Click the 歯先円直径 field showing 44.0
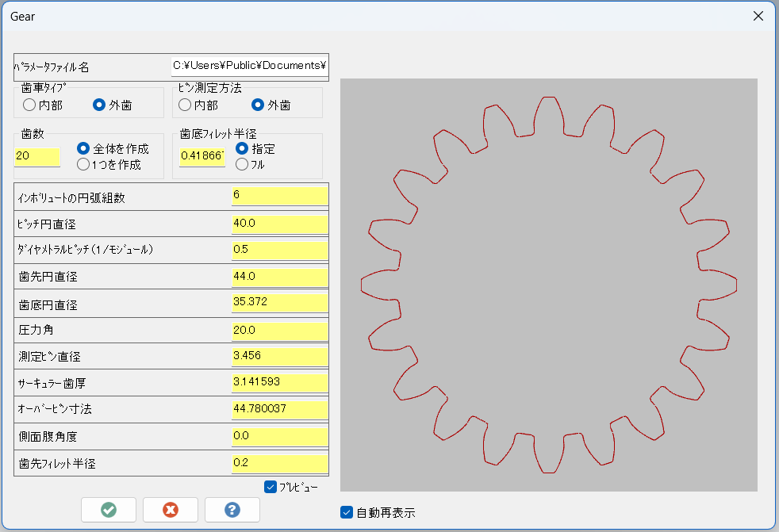The width and height of the screenshot is (779, 532). point(279,277)
